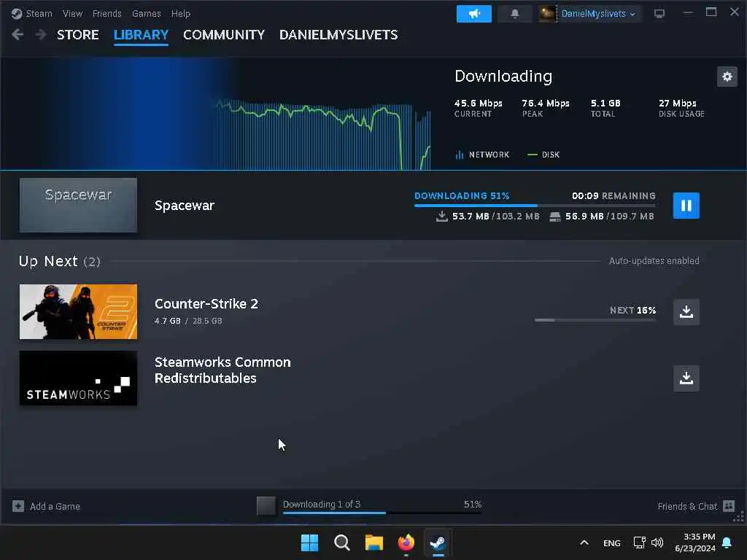Image resolution: width=747 pixels, height=560 pixels.
Task: Pause the Spacewar download
Action: pos(686,205)
